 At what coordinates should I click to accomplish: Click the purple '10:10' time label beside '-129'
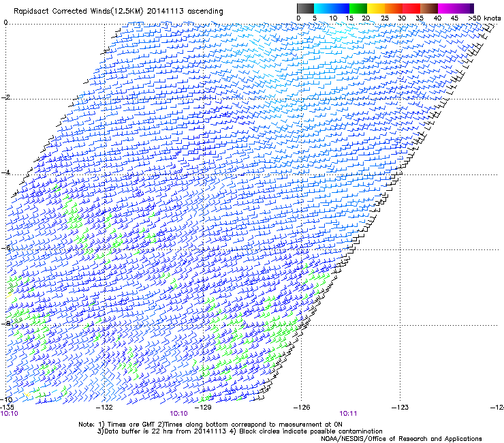(x=178, y=414)
